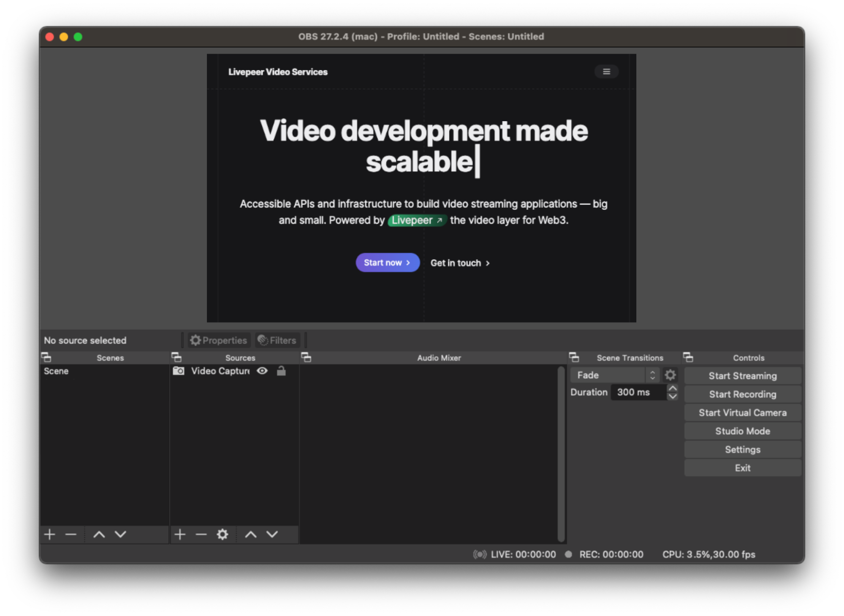Screen dimensions: 844x616
Task: Add a new scene with plus icon
Action: point(50,534)
